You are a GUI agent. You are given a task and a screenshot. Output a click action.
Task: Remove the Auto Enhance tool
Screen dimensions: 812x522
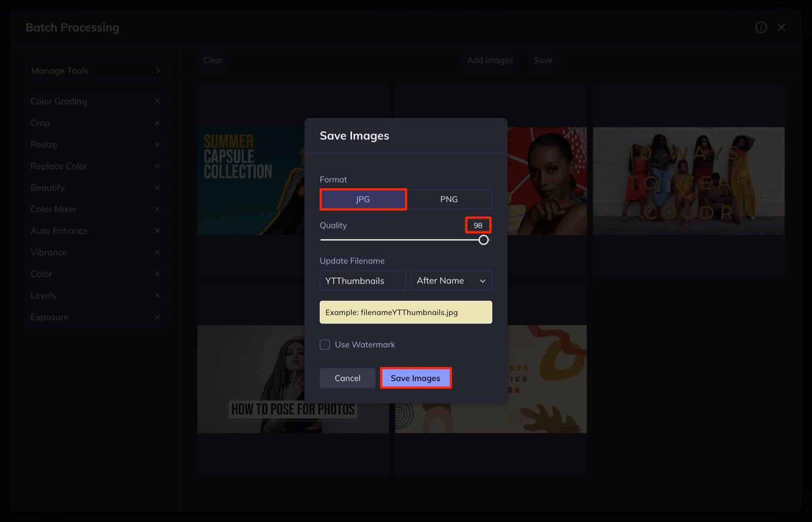click(157, 231)
